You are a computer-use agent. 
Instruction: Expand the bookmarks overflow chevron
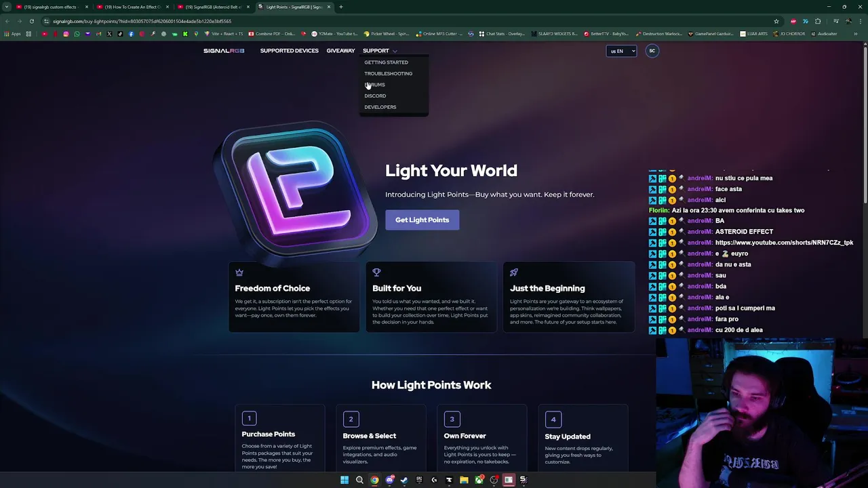pyautogui.click(x=856, y=34)
